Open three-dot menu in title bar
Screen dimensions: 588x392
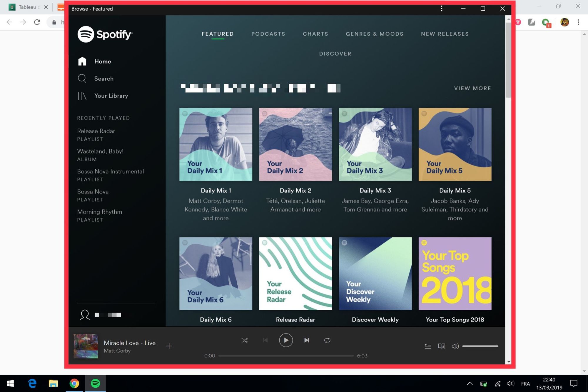tap(442, 9)
